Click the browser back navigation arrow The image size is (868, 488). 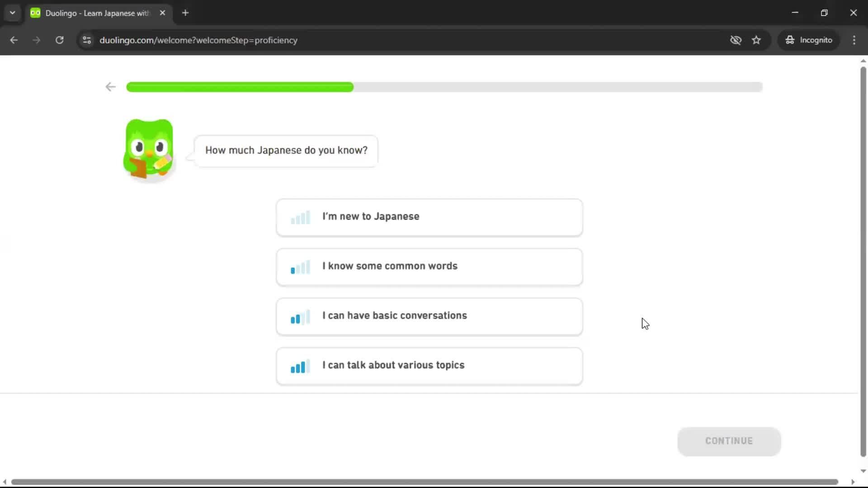(14, 40)
